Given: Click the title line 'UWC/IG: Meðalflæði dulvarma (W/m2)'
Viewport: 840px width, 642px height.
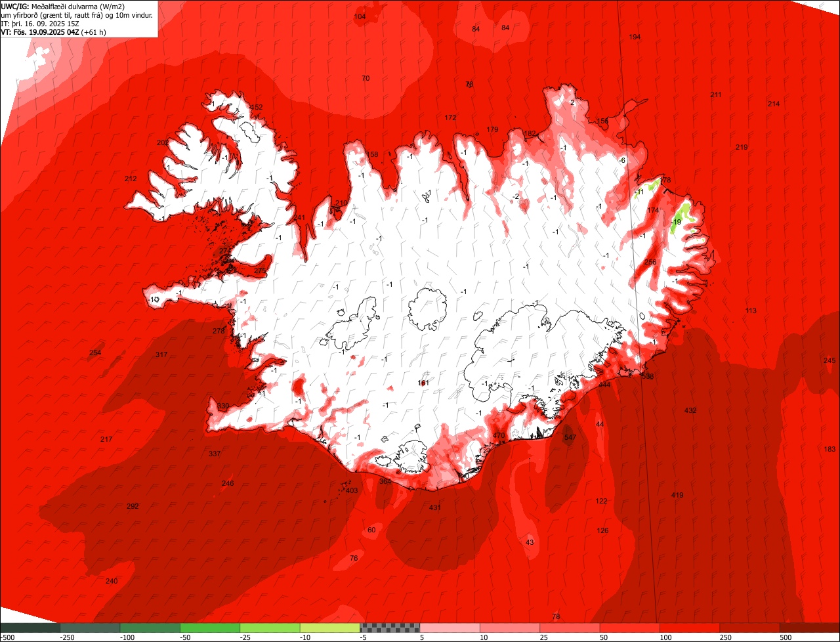Looking at the screenshot, I should [63, 7].
